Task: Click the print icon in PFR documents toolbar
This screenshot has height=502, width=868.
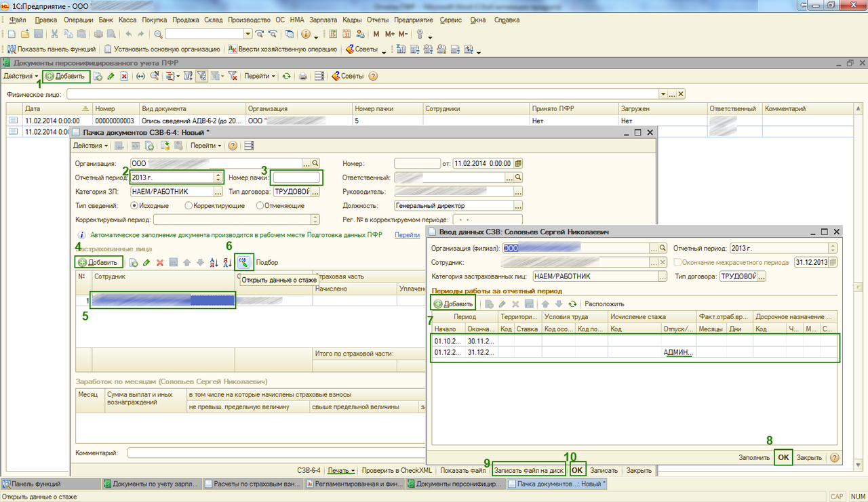Action: (304, 77)
